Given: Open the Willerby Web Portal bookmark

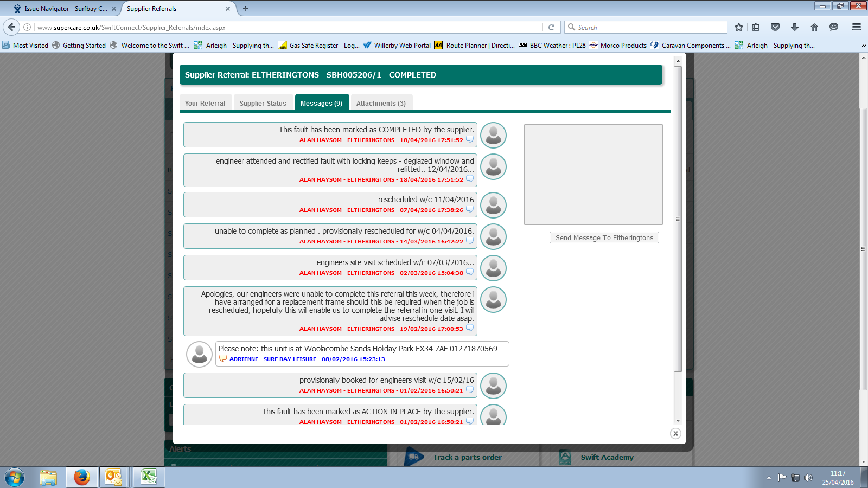Looking at the screenshot, I should (397, 46).
